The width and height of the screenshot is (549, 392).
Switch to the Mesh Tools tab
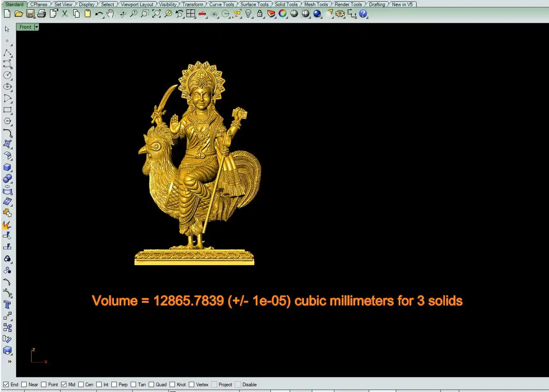[x=316, y=4]
